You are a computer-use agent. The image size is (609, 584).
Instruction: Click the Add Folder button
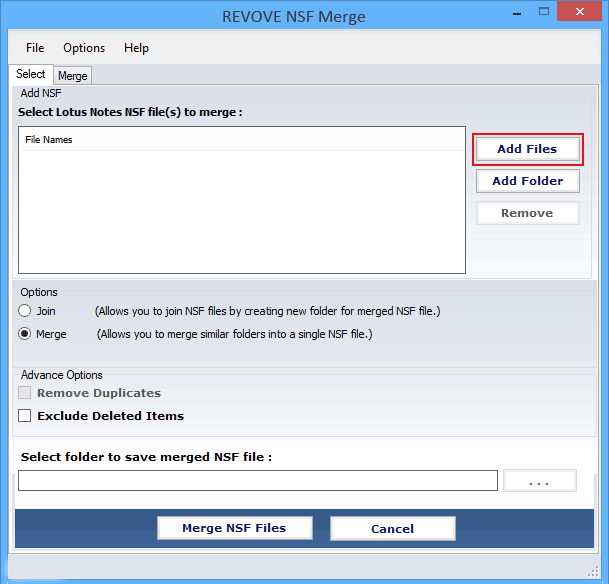coord(527,181)
